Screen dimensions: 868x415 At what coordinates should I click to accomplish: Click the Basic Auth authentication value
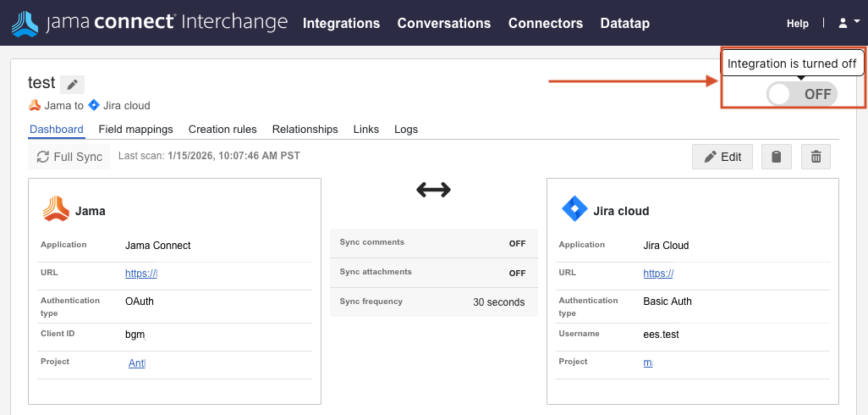(x=667, y=302)
